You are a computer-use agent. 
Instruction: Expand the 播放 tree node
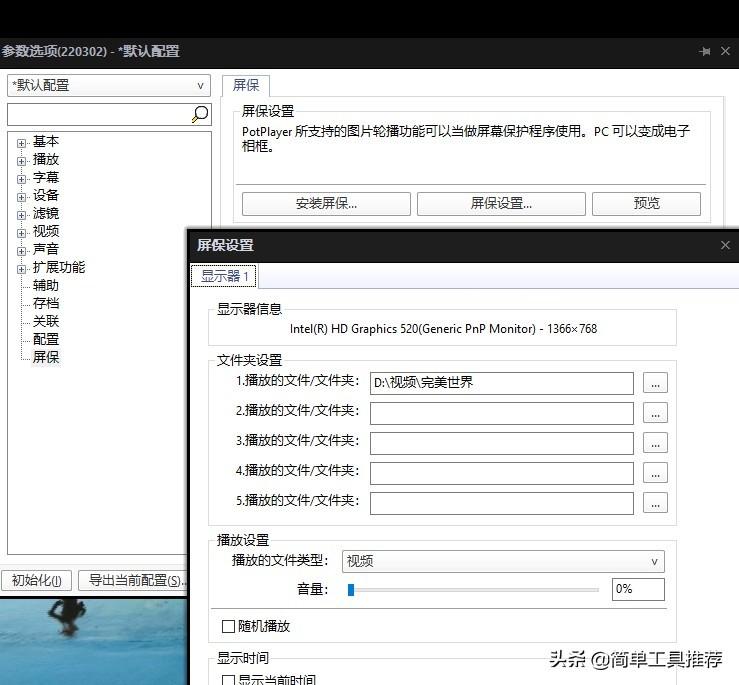[21, 161]
